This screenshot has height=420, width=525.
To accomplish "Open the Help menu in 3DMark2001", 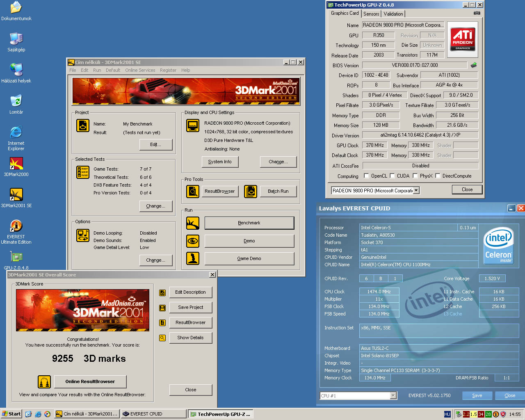I will 186,70.
